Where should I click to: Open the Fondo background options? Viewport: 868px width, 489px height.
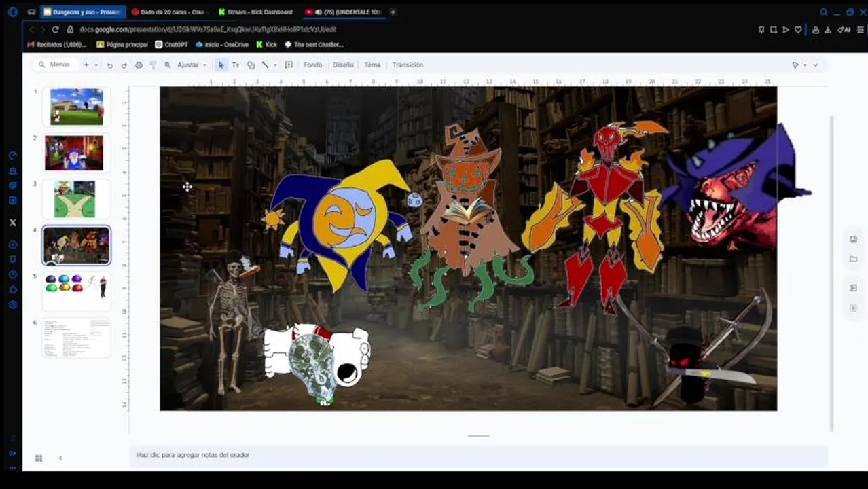312,65
